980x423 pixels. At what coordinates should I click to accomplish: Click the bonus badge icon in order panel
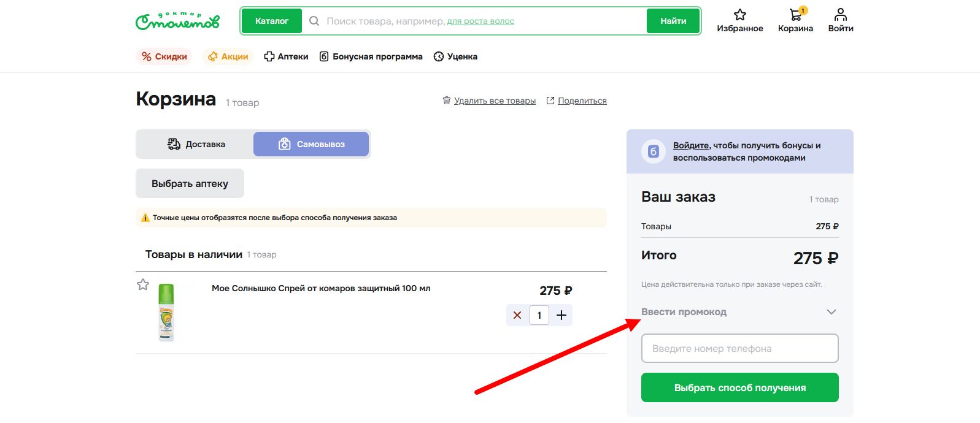click(x=654, y=151)
